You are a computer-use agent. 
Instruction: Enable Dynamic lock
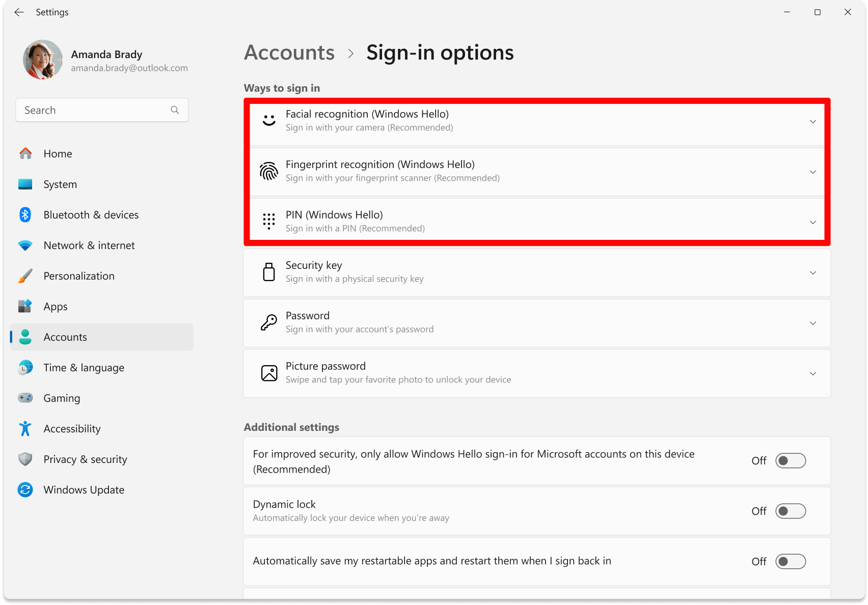[790, 511]
